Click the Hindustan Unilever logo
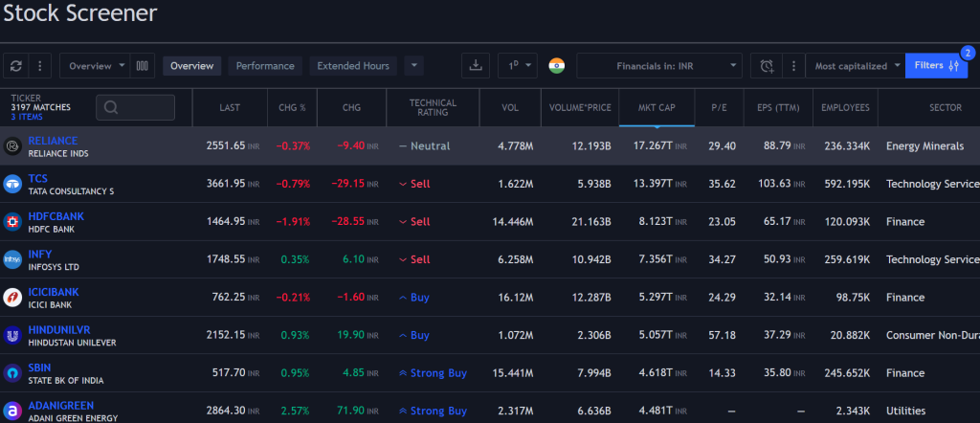The height and width of the screenshot is (423, 980). tap(12, 336)
